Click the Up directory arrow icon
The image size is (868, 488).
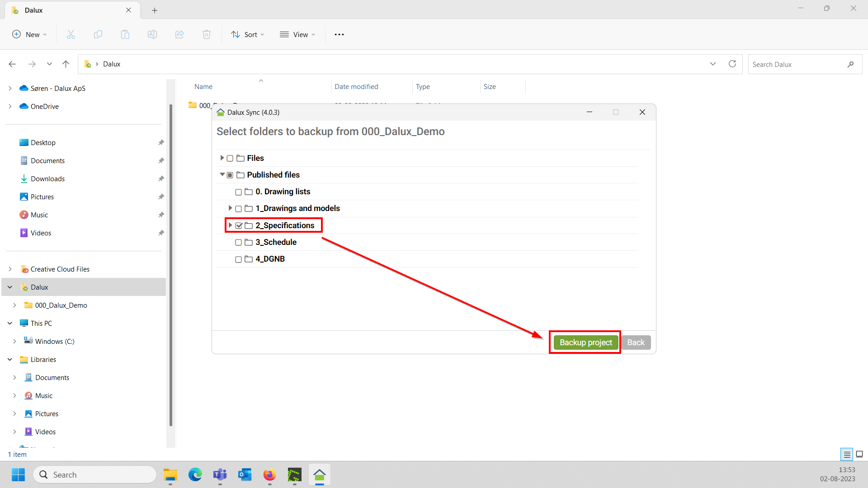pyautogui.click(x=66, y=64)
